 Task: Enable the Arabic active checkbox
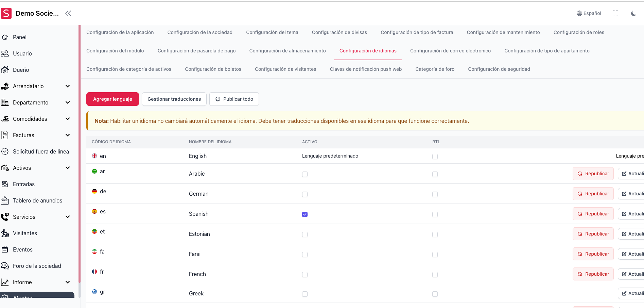[305, 174]
